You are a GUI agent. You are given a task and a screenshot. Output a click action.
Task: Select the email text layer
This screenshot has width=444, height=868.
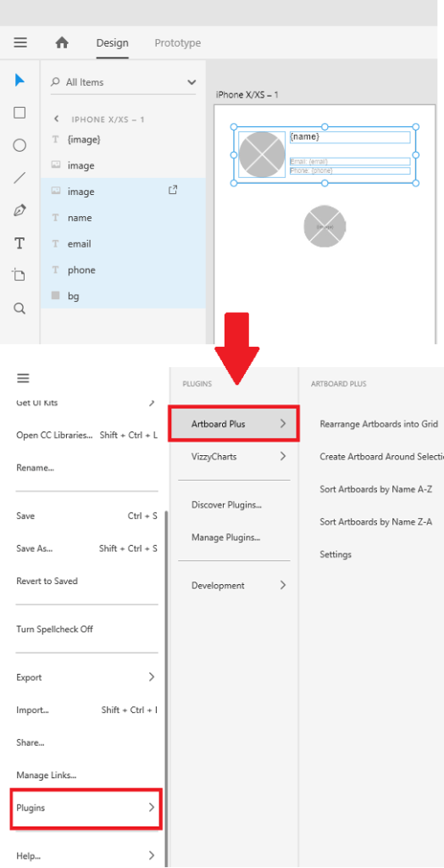[x=123, y=243]
